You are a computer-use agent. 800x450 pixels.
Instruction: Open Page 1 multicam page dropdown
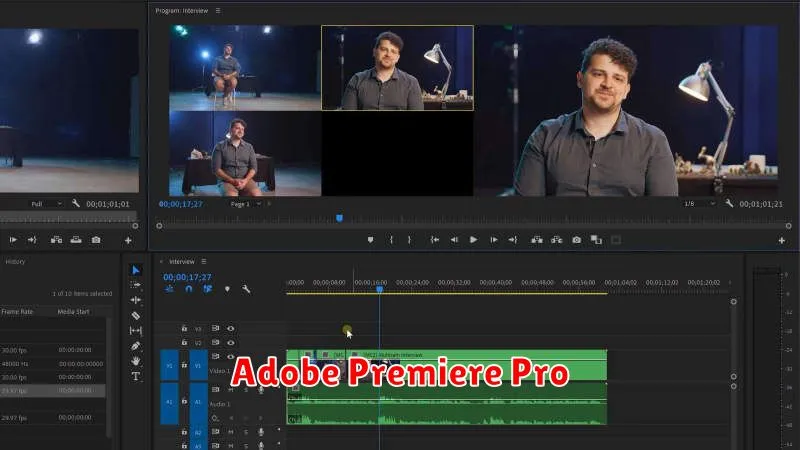pyautogui.click(x=245, y=204)
